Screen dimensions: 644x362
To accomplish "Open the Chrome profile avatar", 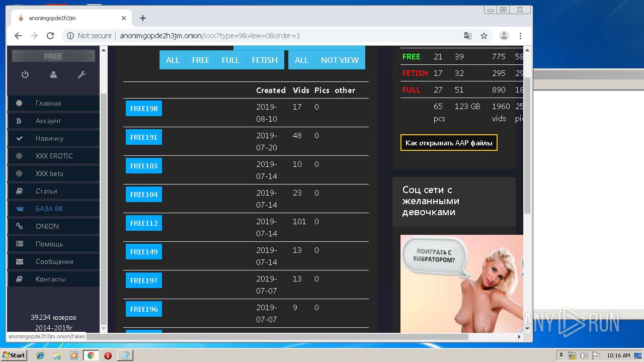I will tap(504, 36).
